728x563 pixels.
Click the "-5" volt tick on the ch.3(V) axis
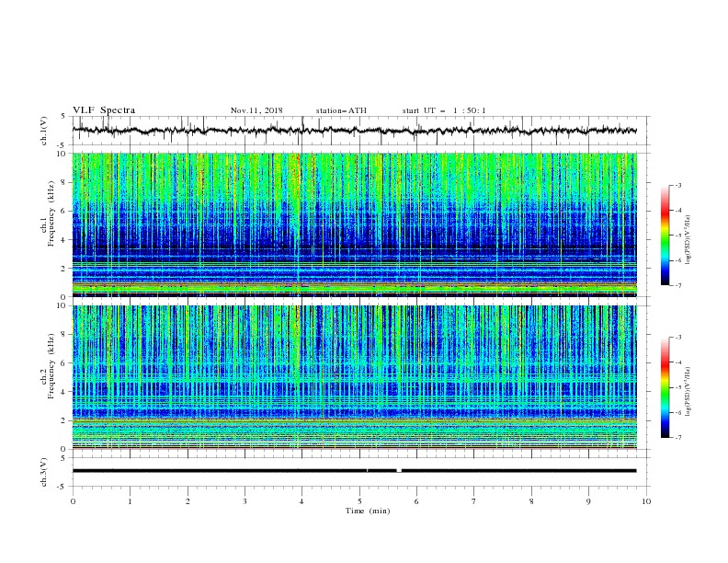62,487
